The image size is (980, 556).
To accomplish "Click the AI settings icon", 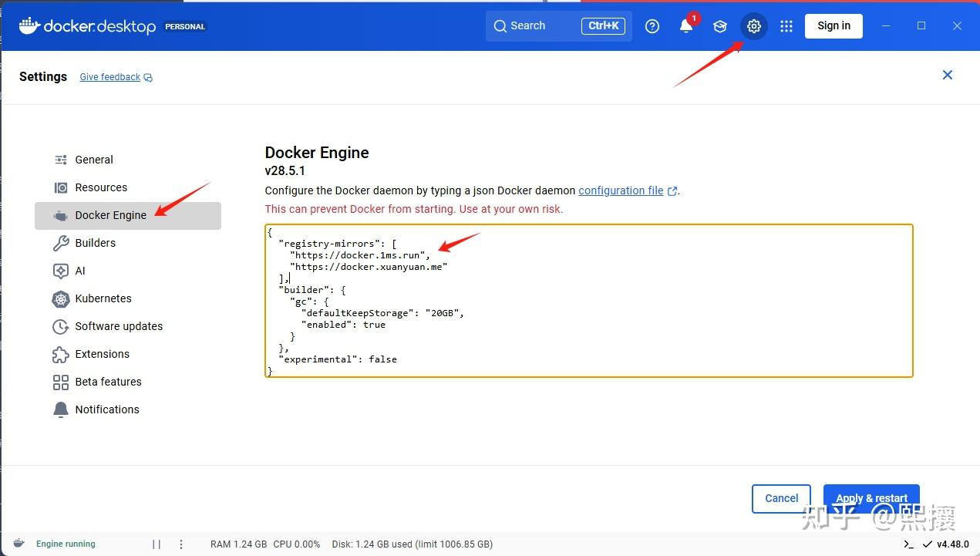I will [x=60, y=271].
